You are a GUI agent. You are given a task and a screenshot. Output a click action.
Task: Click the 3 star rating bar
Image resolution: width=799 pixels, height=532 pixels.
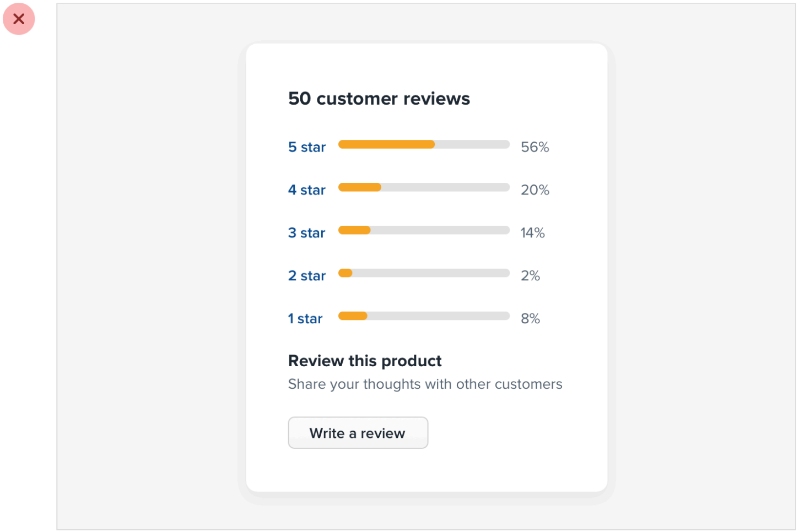coord(423,230)
